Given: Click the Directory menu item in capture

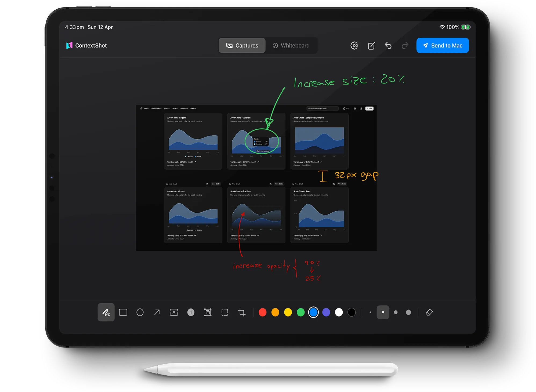Looking at the screenshot, I should click(184, 108).
